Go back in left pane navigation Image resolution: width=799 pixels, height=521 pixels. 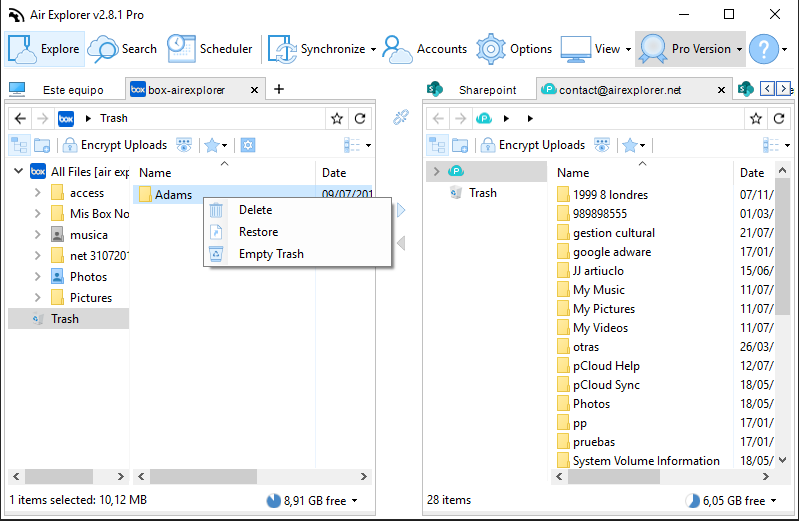20,118
